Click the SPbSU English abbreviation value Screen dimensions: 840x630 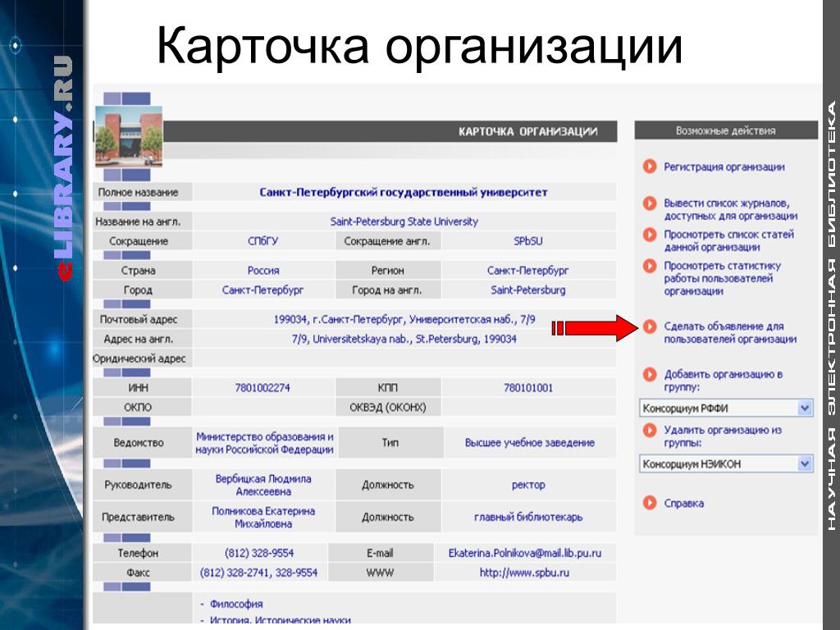click(x=527, y=241)
